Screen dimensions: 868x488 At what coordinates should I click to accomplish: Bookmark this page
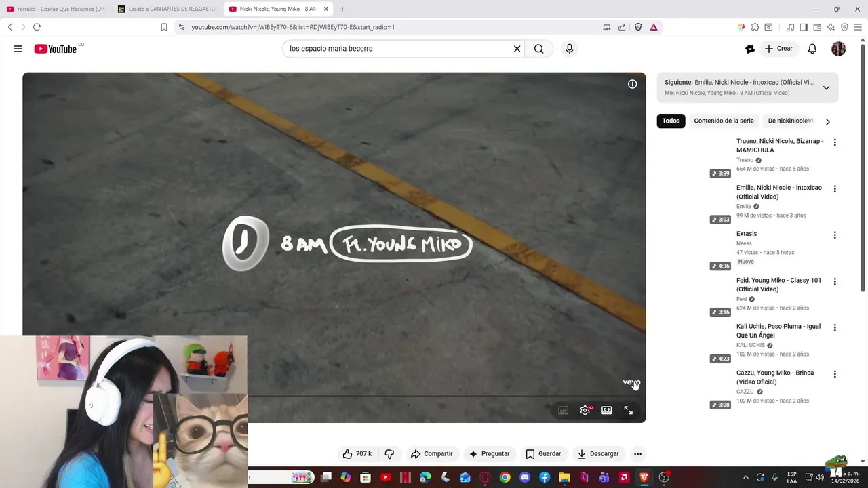click(164, 27)
